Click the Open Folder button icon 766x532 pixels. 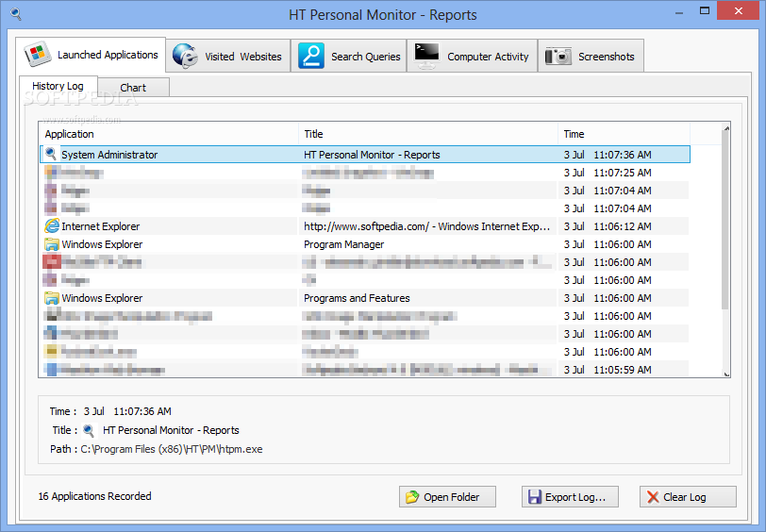(x=412, y=497)
